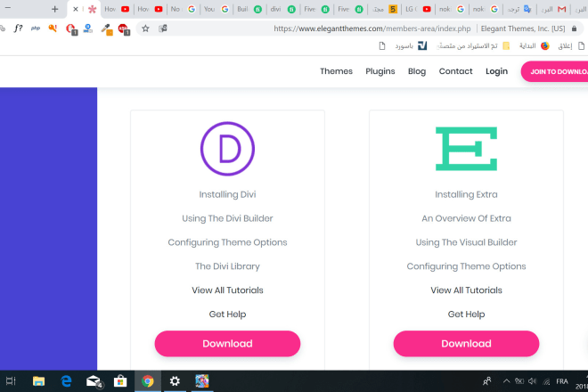Viewport: 588px width, 392px height.
Task: Click the padlock site security icon
Action: [574, 29]
